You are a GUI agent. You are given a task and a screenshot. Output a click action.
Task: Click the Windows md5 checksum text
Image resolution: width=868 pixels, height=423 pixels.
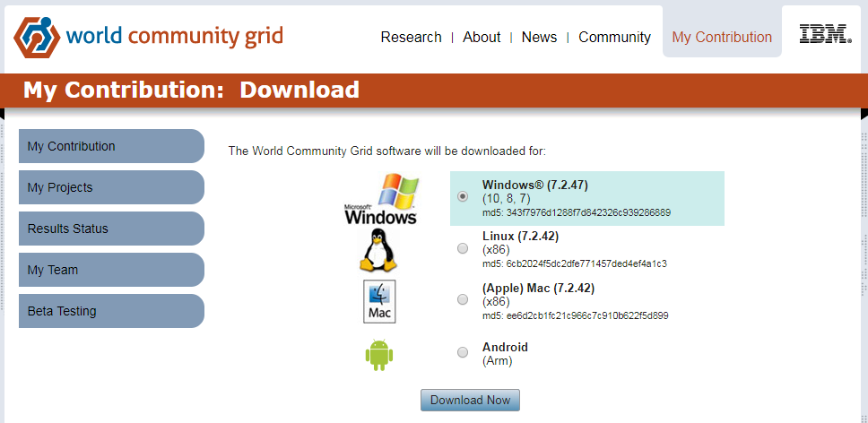coord(577,212)
